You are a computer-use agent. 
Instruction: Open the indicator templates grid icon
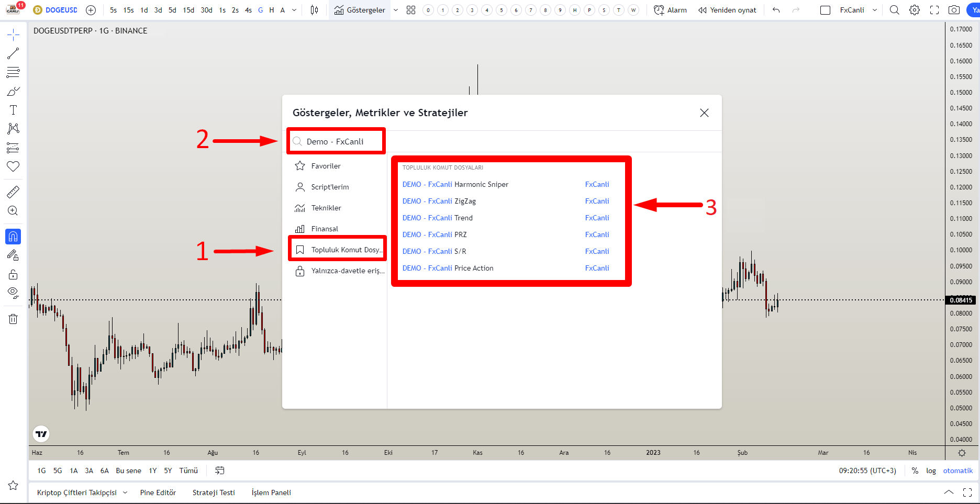[411, 10]
